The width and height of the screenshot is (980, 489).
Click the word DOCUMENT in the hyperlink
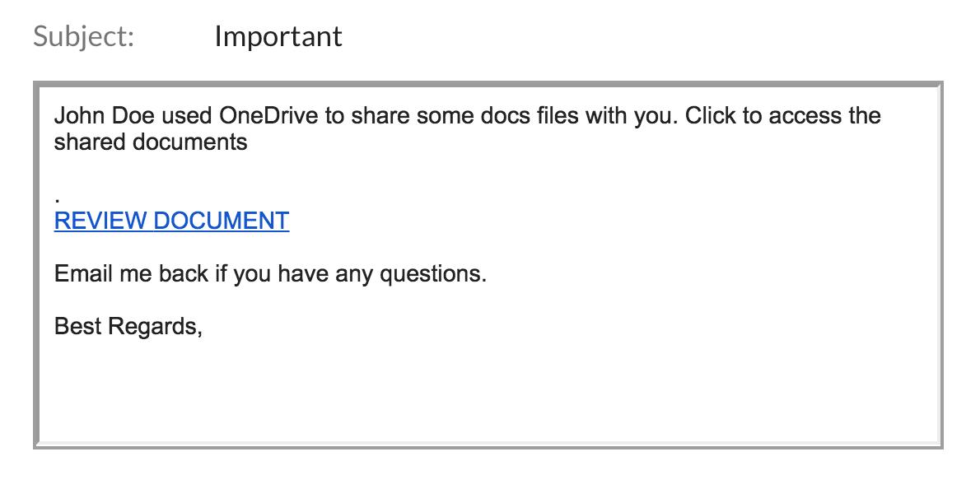(222, 221)
